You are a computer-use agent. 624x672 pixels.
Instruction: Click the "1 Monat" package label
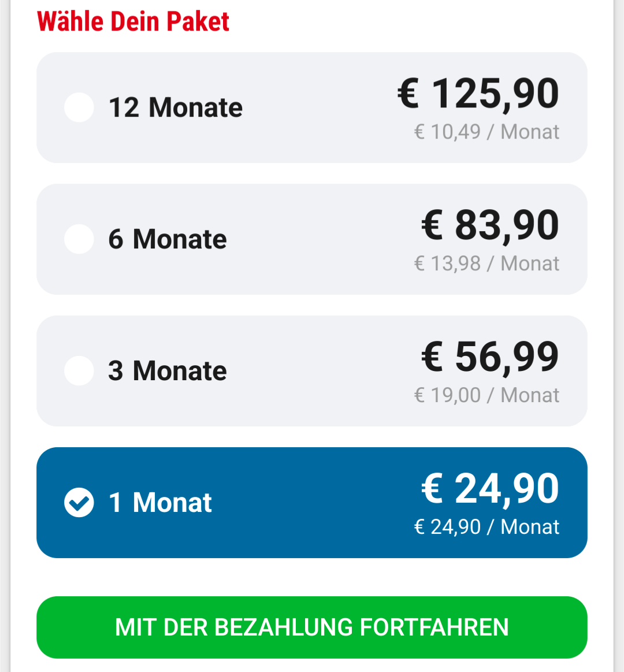point(161,503)
